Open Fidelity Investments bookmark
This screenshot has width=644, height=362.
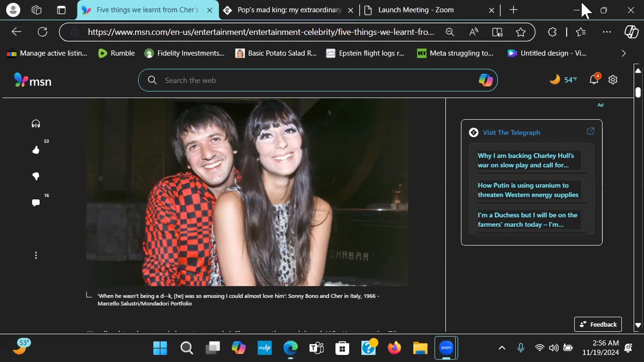click(184, 53)
